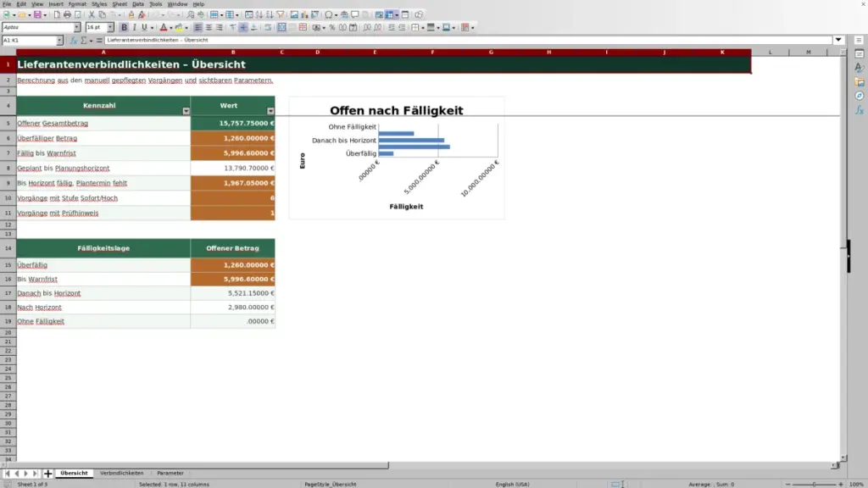
Task: Click the Copy icon in the toolbar
Action: click(x=102, y=15)
